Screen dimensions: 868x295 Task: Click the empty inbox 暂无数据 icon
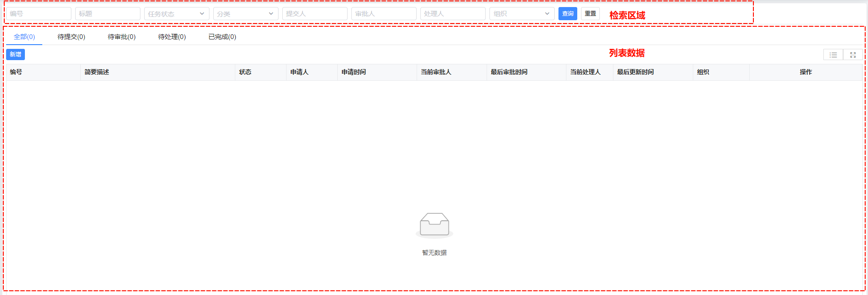[434, 225]
